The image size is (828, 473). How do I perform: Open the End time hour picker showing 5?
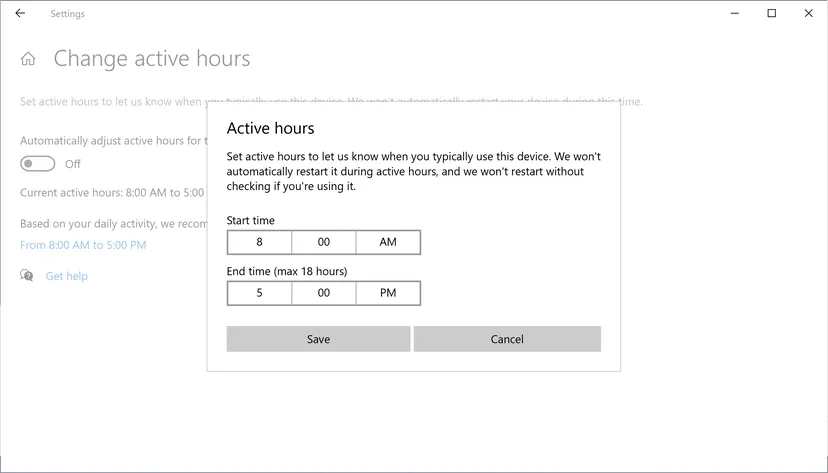(x=259, y=293)
